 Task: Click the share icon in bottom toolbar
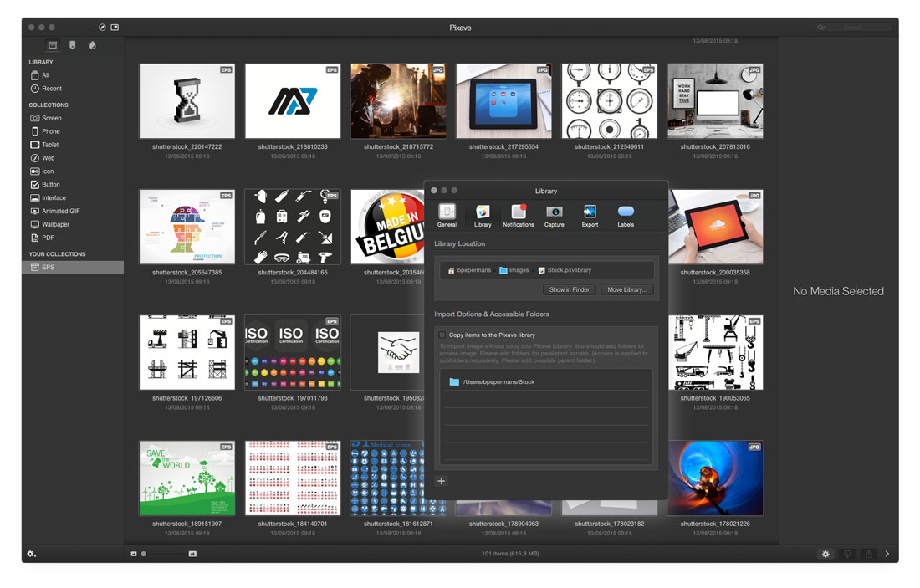pyautogui.click(x=868, y=554)
